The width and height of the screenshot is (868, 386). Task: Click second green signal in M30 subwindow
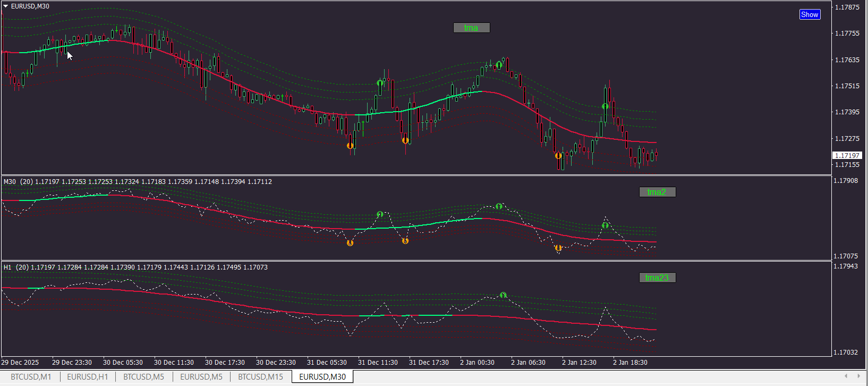[x=499, y=206]
